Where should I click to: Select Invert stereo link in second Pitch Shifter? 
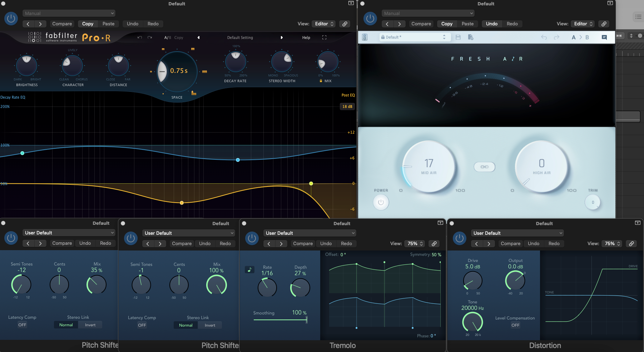(x=210, y=325)
